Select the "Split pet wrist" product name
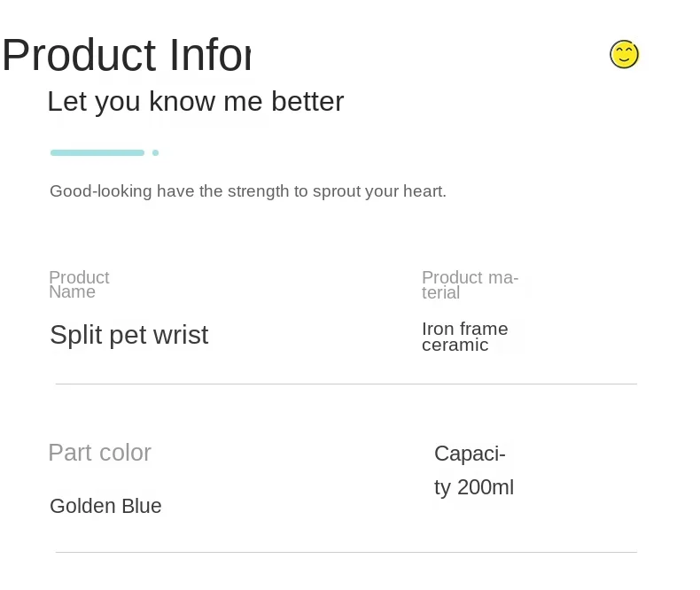The width and height of the screenshot is (700, 590). (x=128, y=335)
